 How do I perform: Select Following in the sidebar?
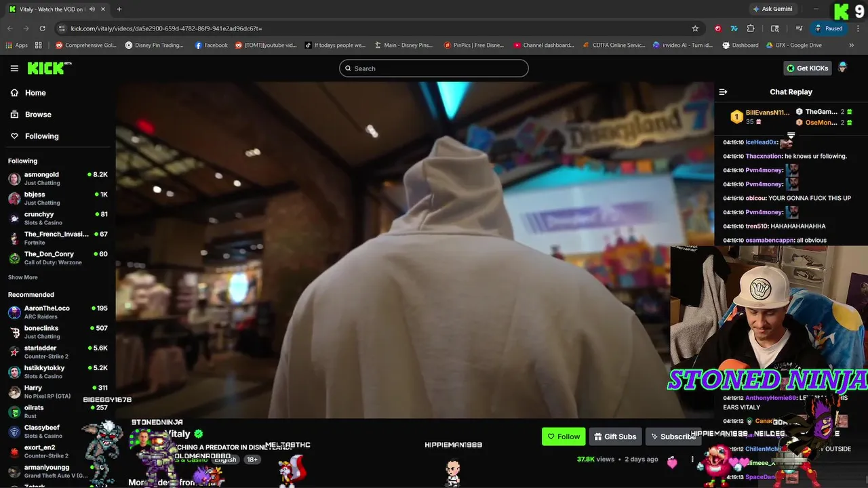coord(42,136)
